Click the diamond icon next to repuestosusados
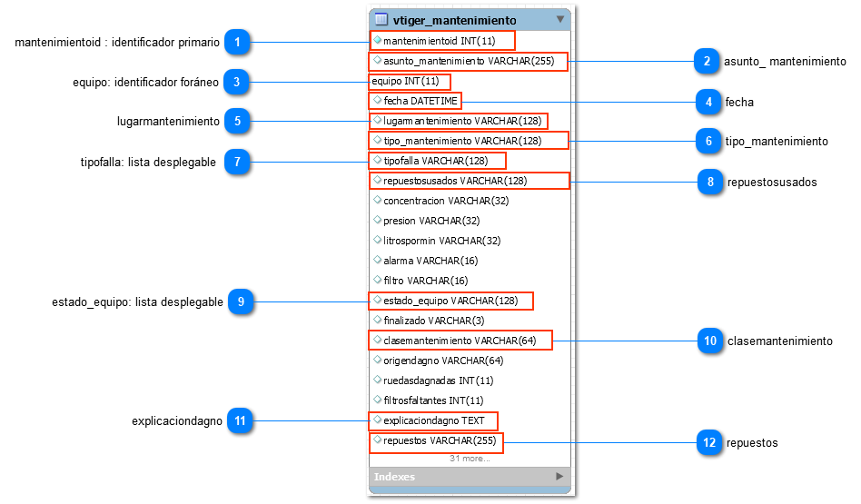Image resolution: width=861 pixels, height=504 pixels. click(377, 180)
